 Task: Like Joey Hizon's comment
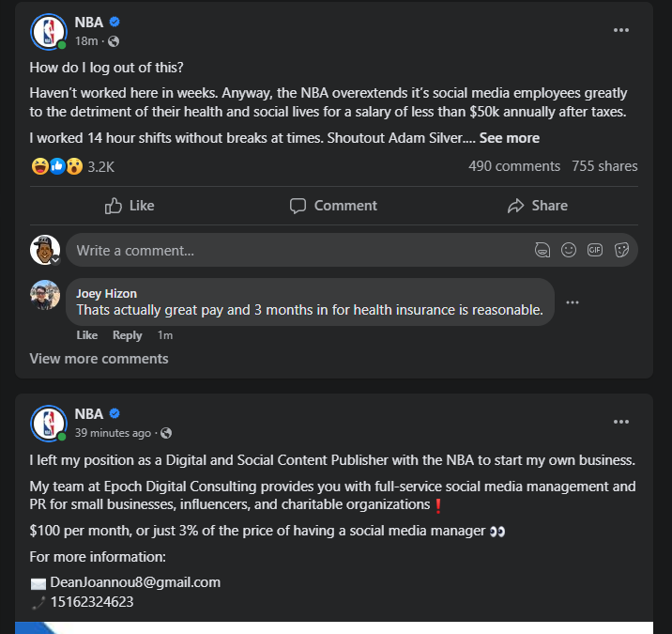tap(86, 335)
